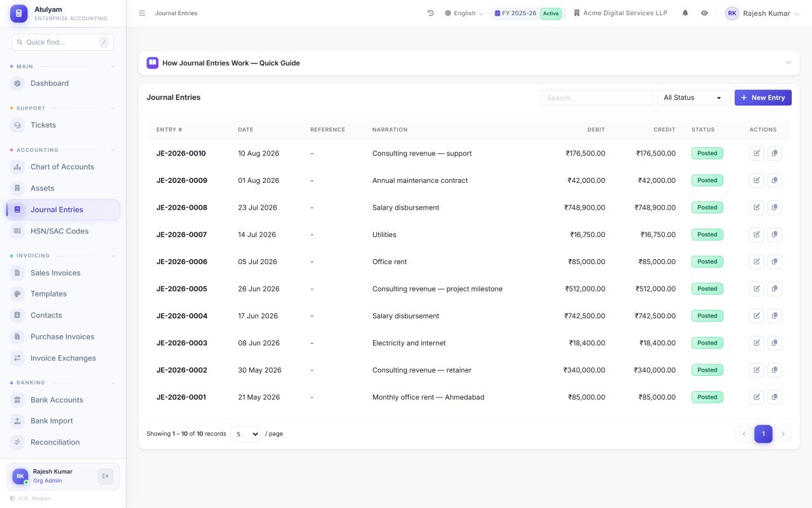This screenshot has width=812, height=508.
Task: Toggle the eye view icon in top bar
Action: pos(704,13)
